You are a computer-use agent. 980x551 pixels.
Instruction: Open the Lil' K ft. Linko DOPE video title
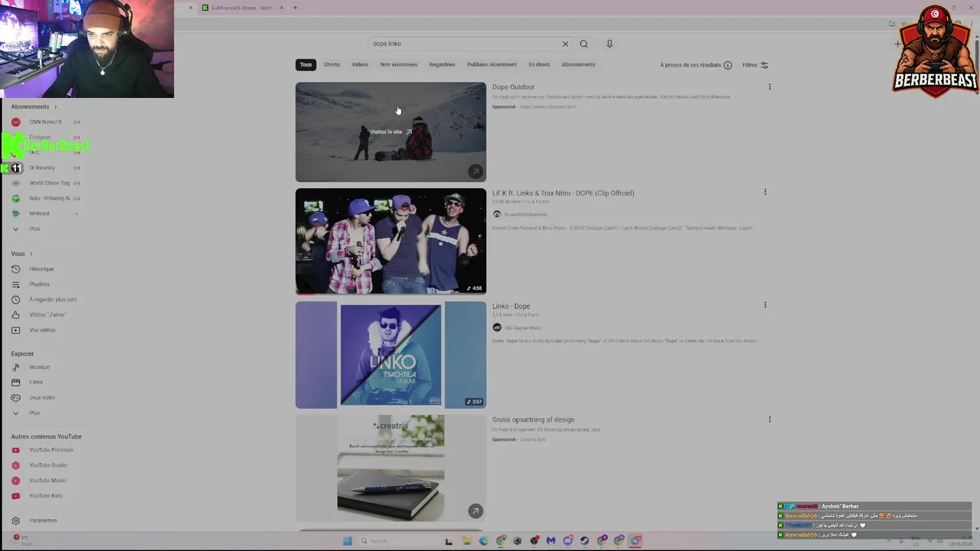pyautogui.click(x=563, y=193)
